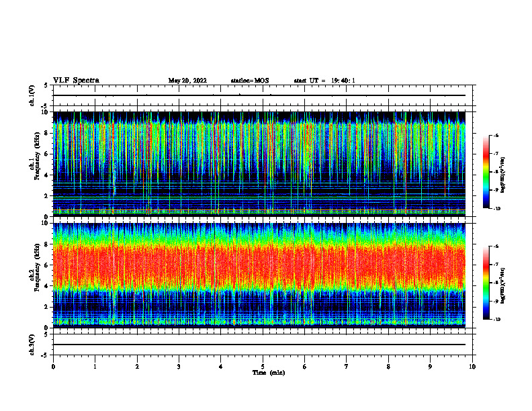Click the "ch.1(V)" axis label
532x411 pixels.
[32, 95]
